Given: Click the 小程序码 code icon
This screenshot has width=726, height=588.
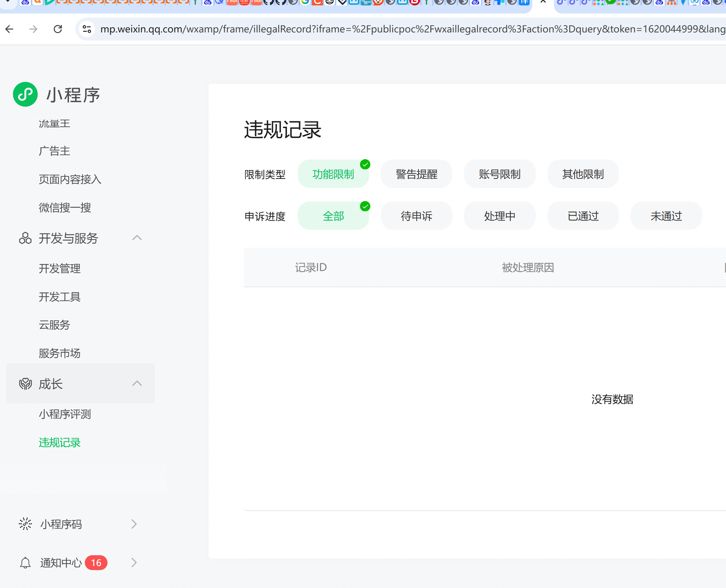Looking at the screenshot, I should point(25,524).
